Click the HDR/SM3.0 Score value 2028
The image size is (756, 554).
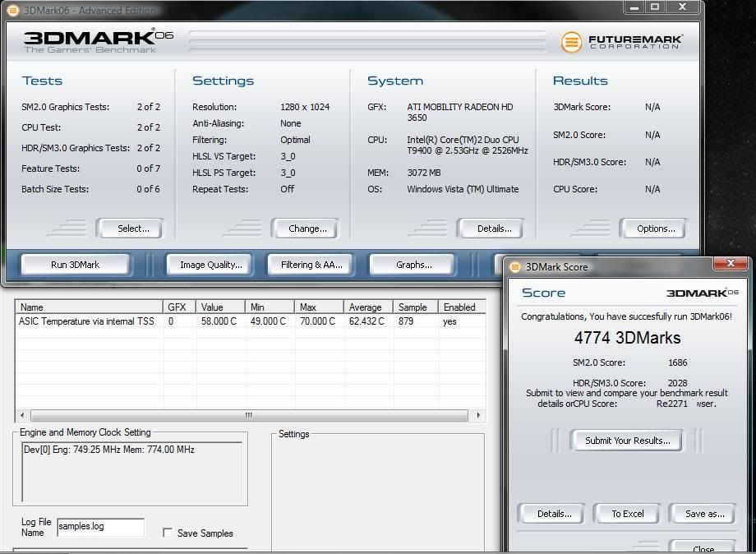pos(677,383)
